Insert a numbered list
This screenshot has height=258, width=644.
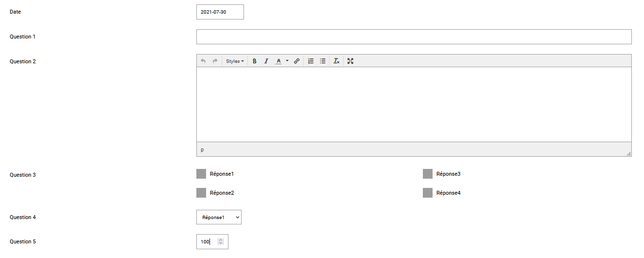[x=311, y=61]
